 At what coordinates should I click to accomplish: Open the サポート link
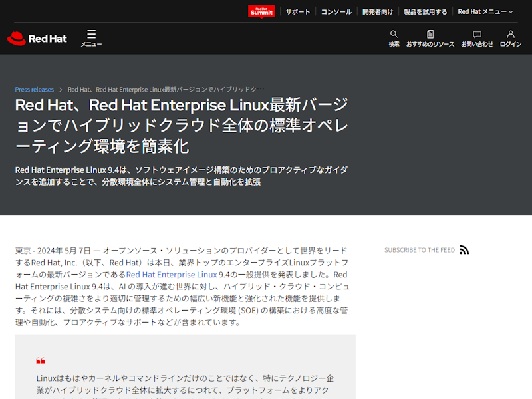297,12
